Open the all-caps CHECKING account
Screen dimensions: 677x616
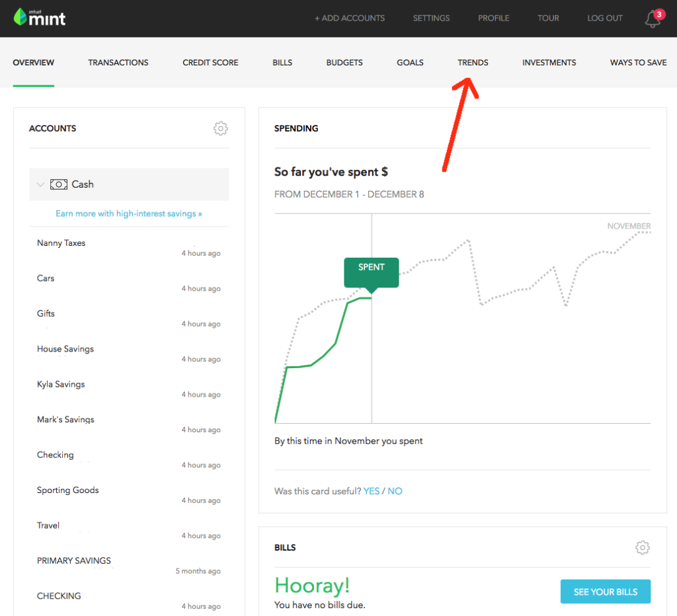point(59,596)
